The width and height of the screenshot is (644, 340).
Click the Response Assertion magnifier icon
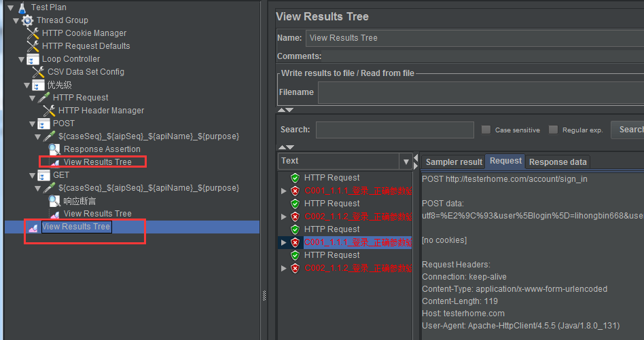pos(54,149)
